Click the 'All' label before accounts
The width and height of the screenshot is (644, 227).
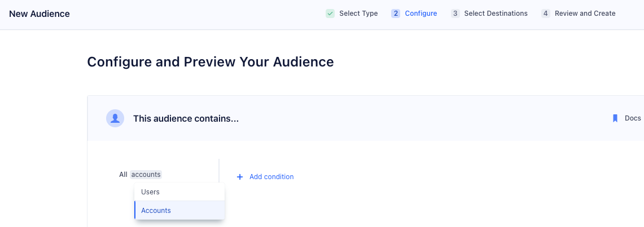(123, 175)
